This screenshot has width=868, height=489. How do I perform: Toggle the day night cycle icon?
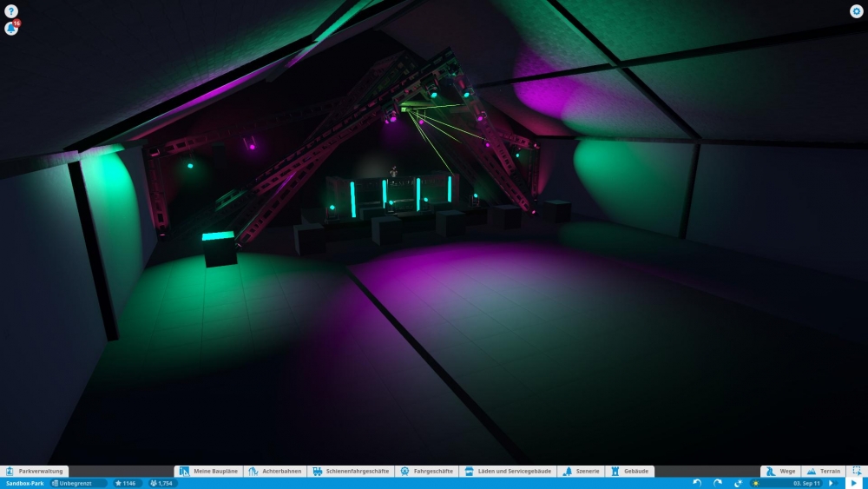tap(738, 484)
